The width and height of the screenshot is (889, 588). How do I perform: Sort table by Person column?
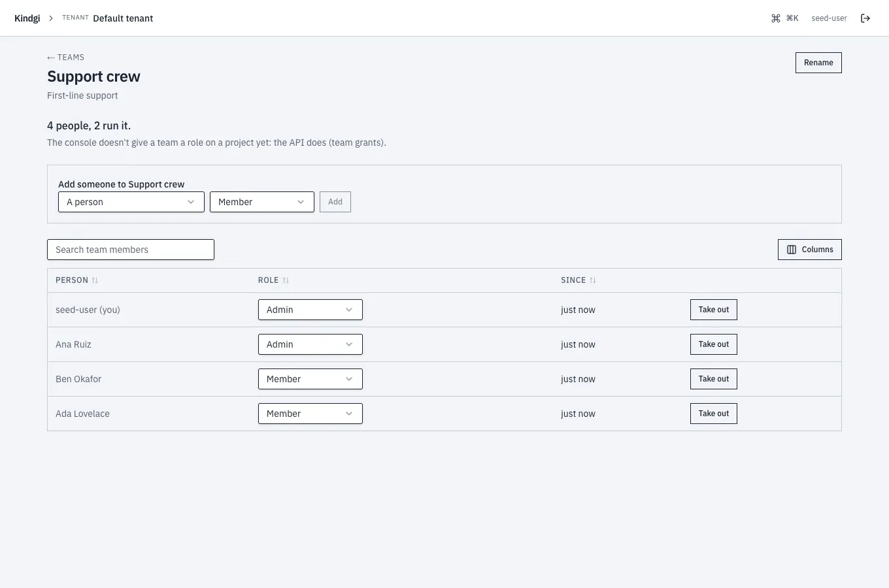click(76, 280)
